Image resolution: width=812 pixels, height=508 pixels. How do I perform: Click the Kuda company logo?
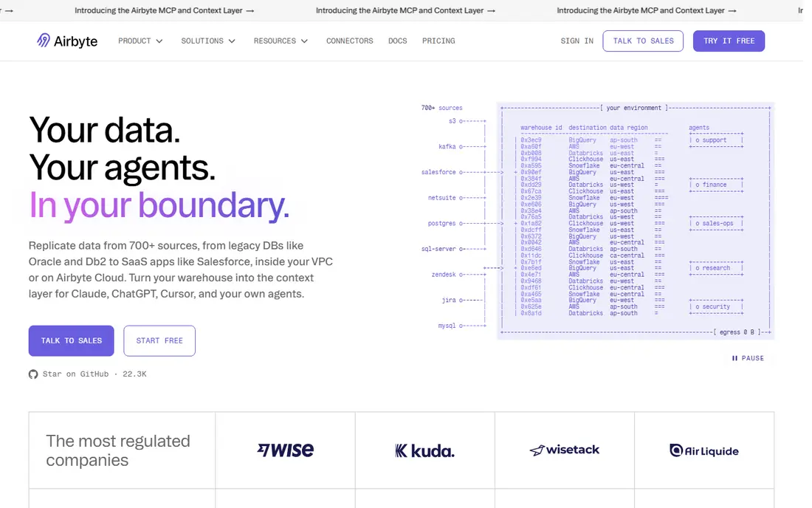pyautogui.click(x=424, y=451)
